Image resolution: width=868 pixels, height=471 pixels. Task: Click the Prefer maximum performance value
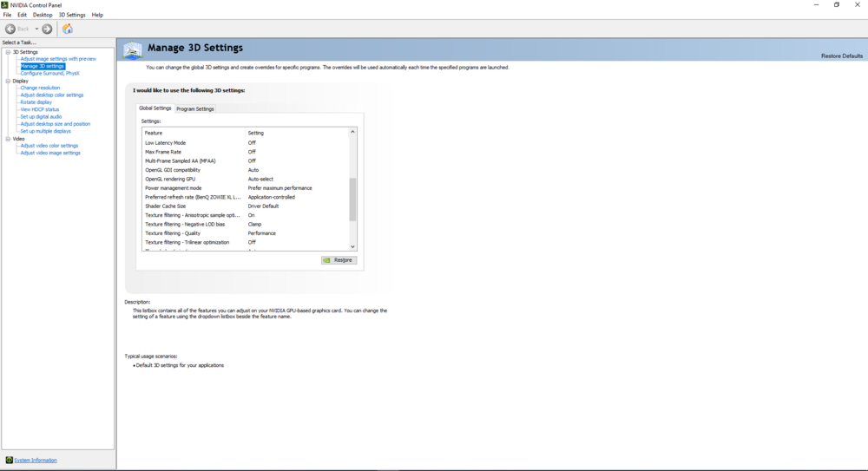(279, 188)
